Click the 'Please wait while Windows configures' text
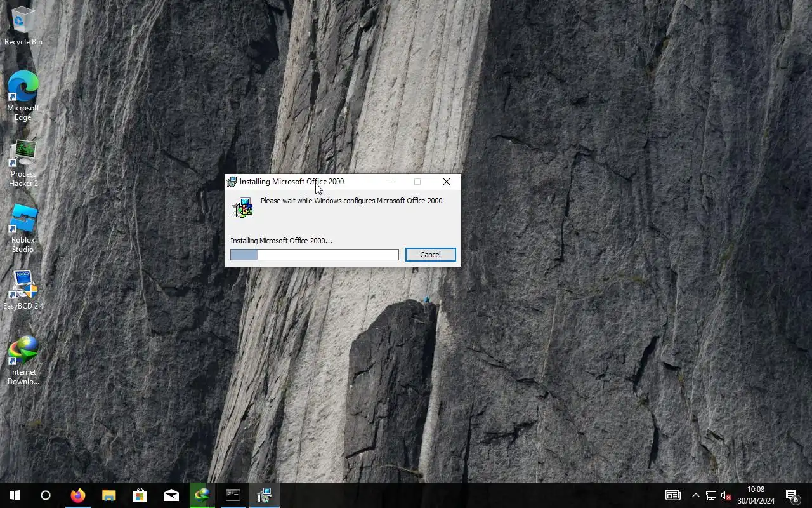Image resolution: width=812 pixels, height=508 pixels. point(351,201)
